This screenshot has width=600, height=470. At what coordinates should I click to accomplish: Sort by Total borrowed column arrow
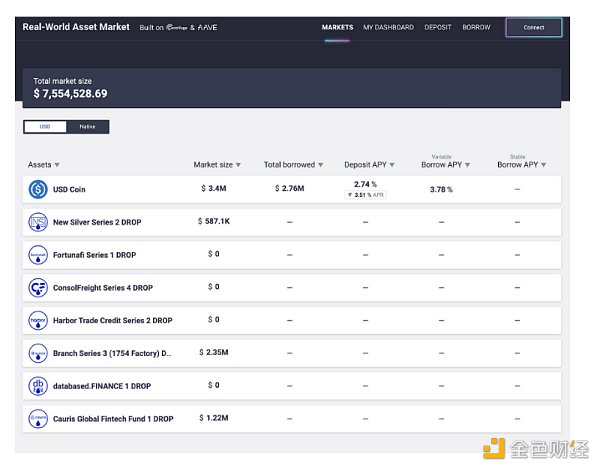coord(320,165)
